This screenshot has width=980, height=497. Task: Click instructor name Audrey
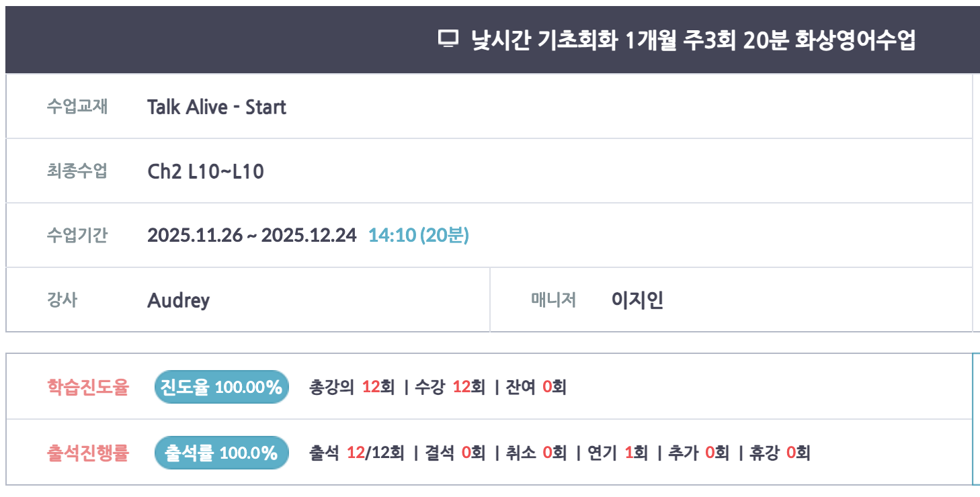178,300
